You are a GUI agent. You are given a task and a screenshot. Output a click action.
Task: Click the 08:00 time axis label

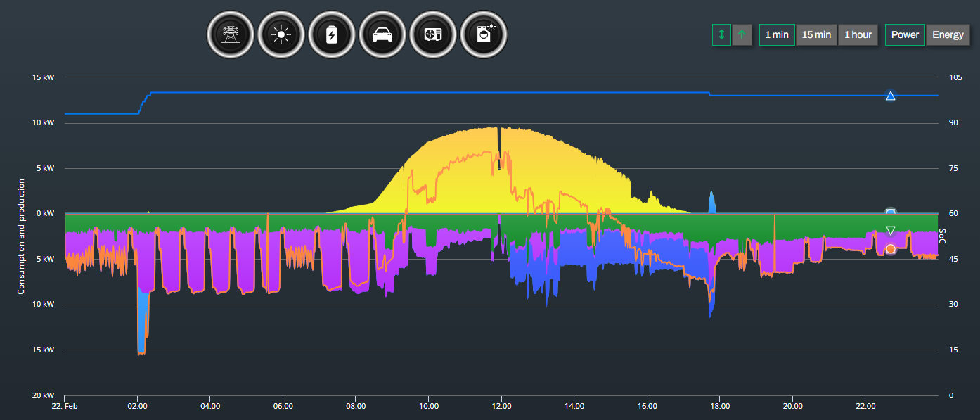pos(356,406)
